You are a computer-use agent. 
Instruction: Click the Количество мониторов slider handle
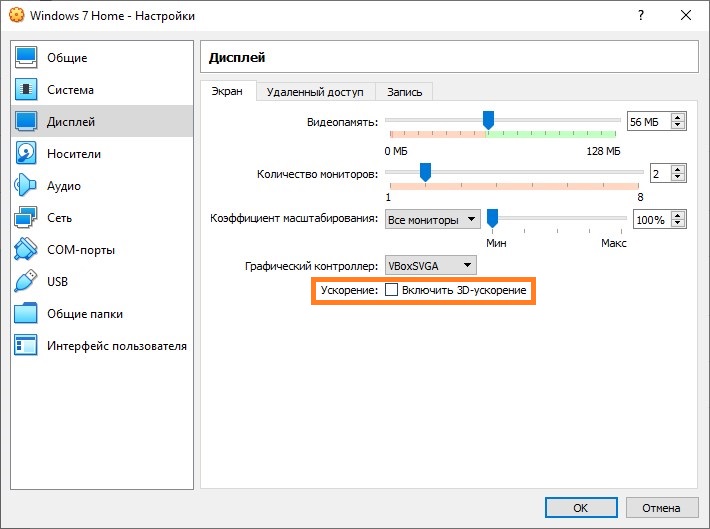[x=425, y=172]
